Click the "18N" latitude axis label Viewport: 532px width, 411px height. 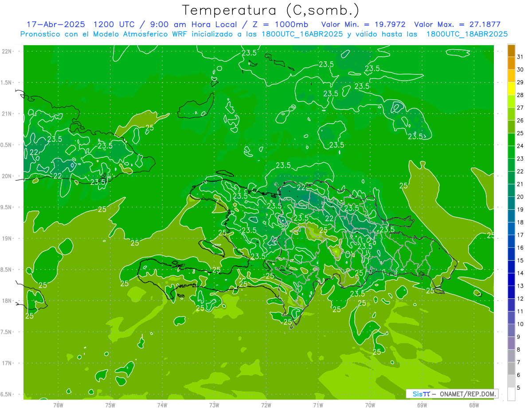point(6,301)
